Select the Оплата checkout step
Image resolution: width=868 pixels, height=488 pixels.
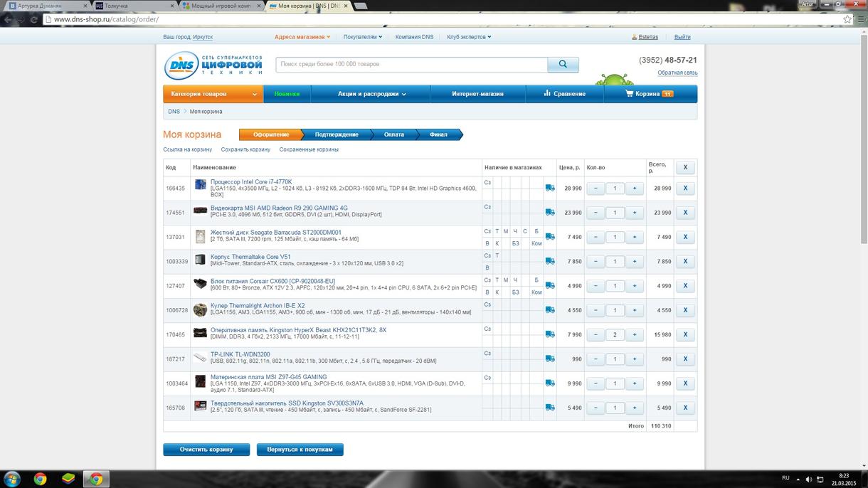coord(393,134)
